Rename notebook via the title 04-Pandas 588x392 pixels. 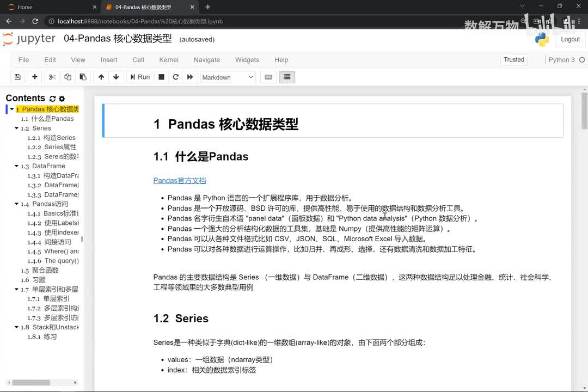(x=118, y=39)
